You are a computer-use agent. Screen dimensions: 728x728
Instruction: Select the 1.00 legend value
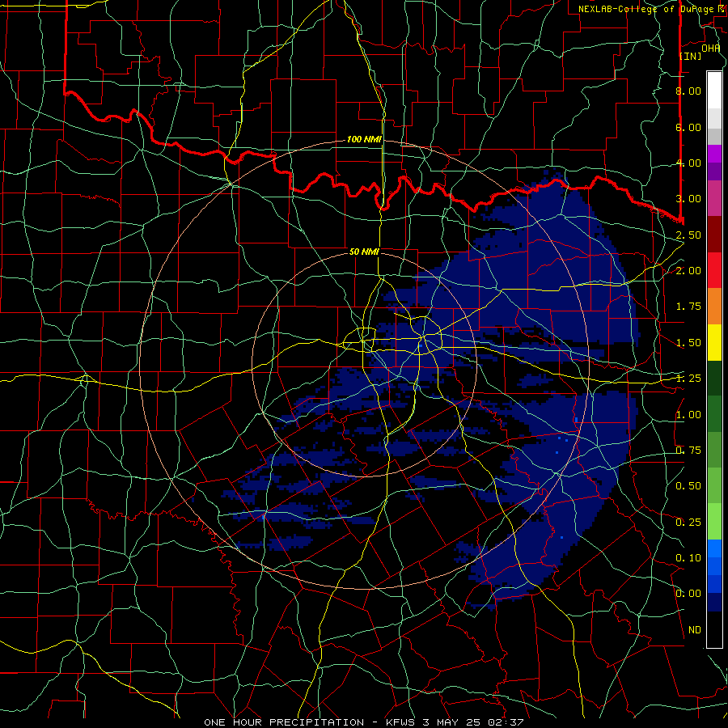688,415
